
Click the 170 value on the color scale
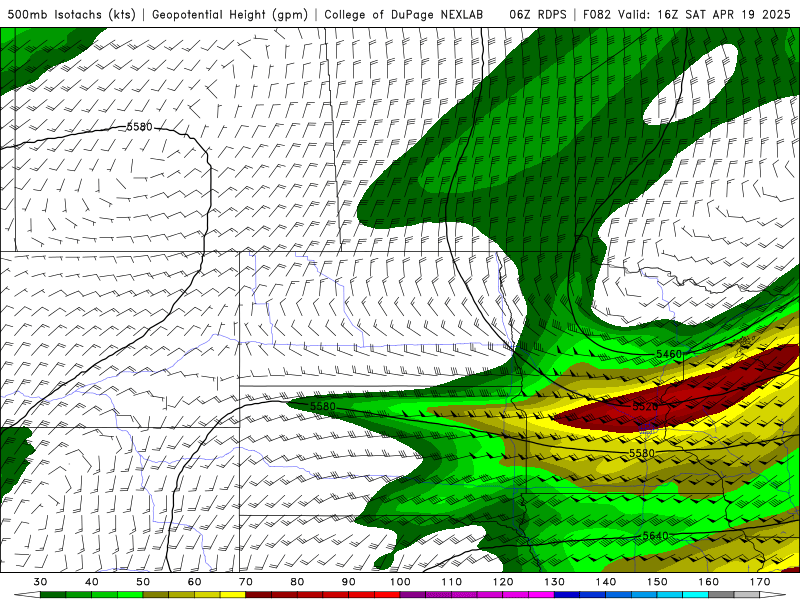pyautogui.click(x=760, y=582)
